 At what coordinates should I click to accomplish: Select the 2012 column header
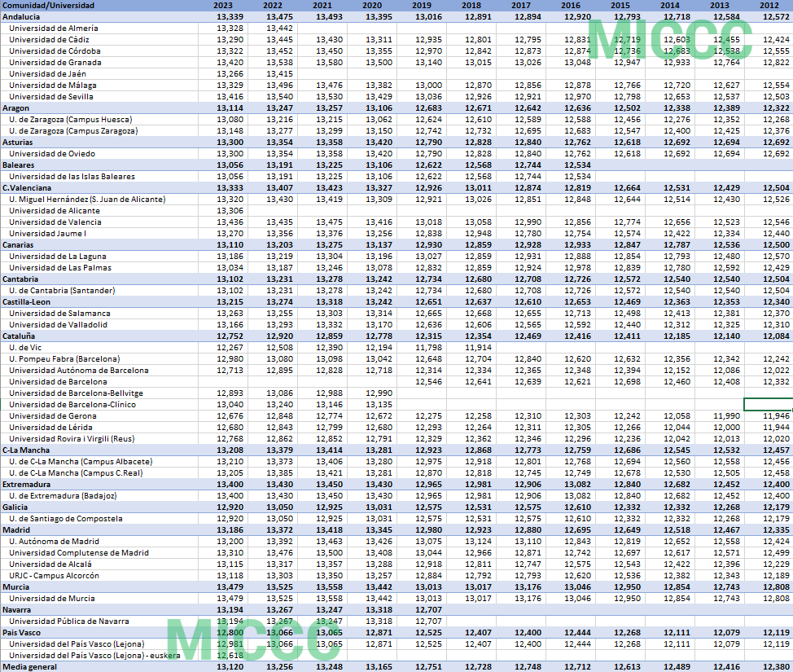tap(769, 5)
